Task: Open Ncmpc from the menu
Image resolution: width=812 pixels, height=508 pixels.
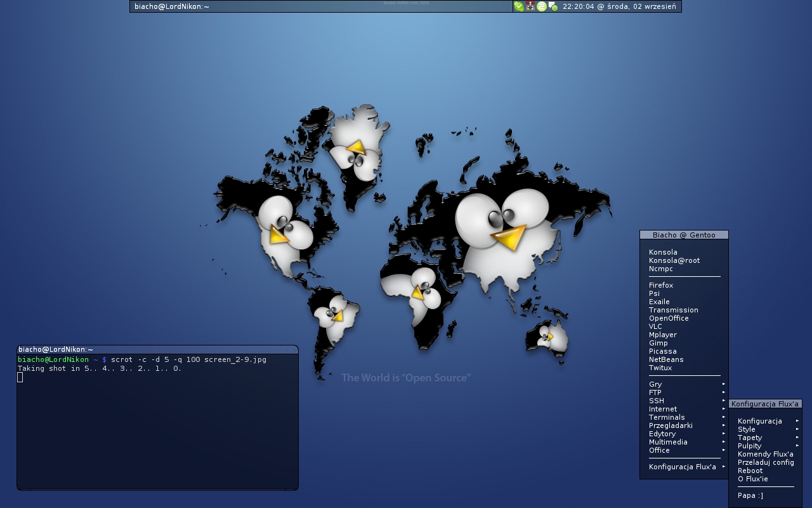Action: click(x=684, y=269)
